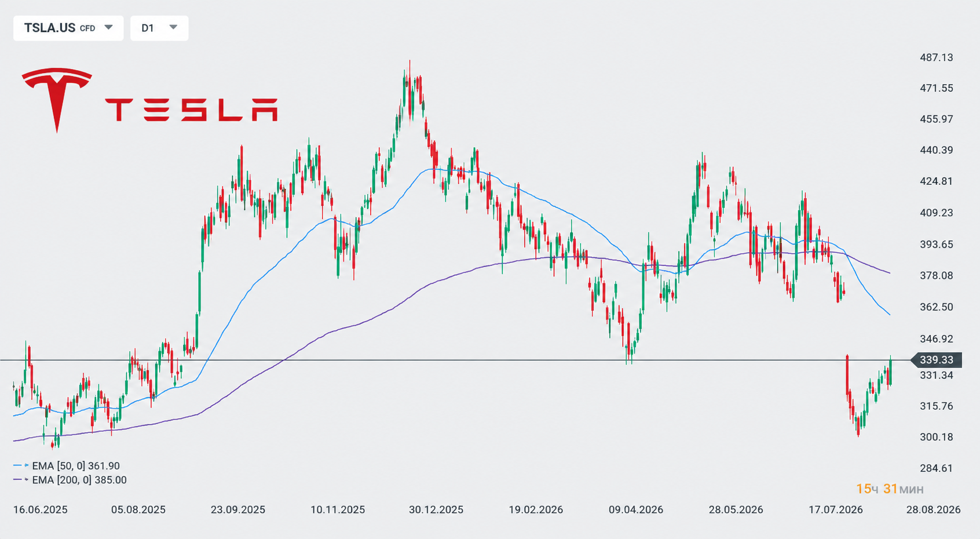This screenshot has height=539, width=980.
Task: Click date axis label 09.04.2026
Action: click(636, 509)
